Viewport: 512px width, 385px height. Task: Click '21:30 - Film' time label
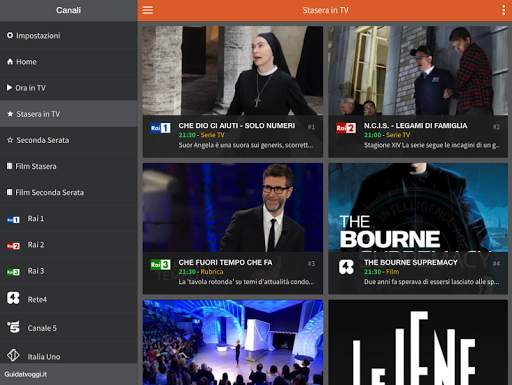click(x=381, y=272)
